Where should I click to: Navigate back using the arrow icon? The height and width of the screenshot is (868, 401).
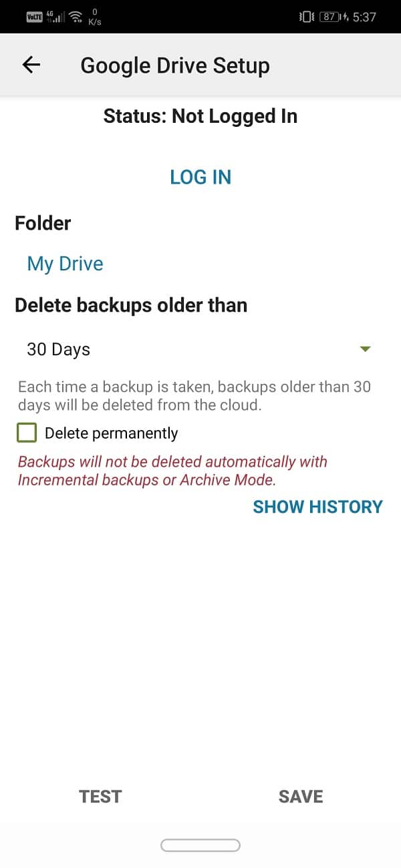pos(30,65)
